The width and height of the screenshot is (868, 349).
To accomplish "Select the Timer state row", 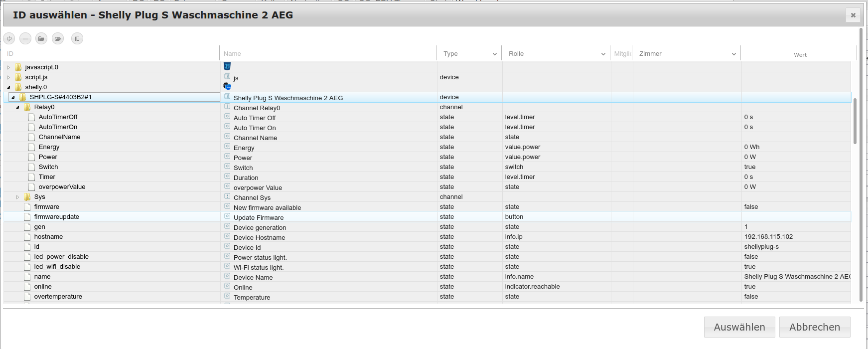I will click(x=427, y=177).
